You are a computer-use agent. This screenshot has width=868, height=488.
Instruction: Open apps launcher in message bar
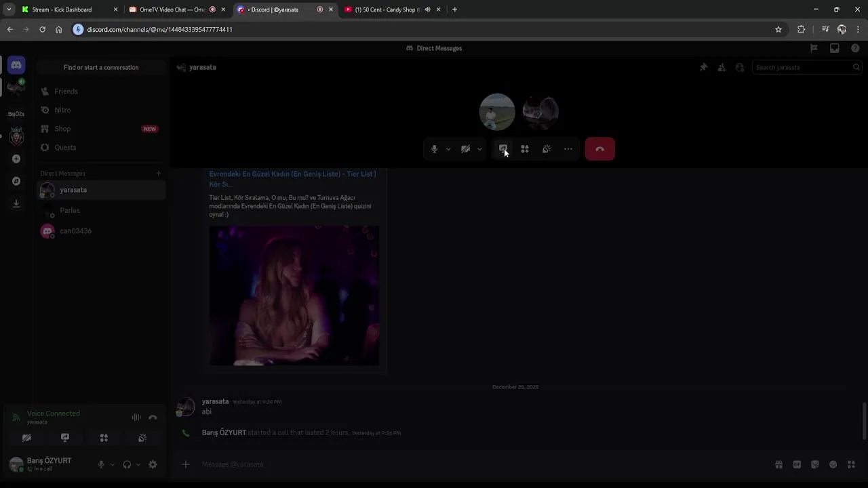(851, 464)
